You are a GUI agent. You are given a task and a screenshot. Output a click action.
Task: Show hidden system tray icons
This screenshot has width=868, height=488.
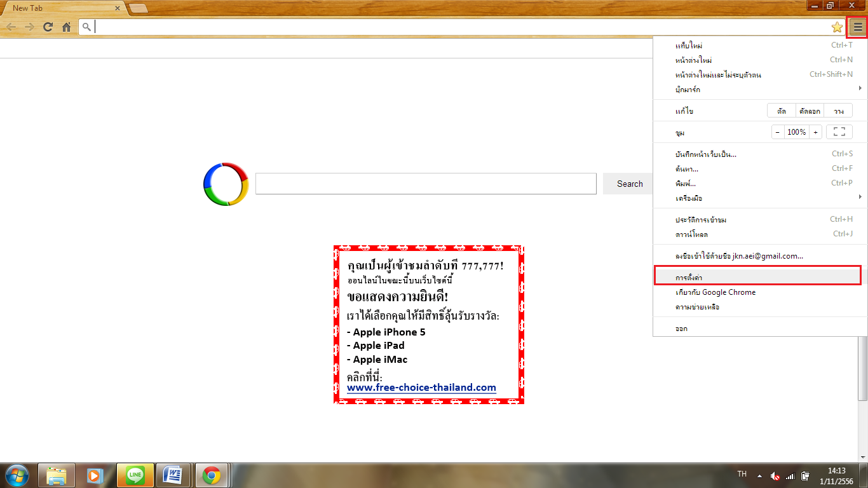tap(759, 475)
